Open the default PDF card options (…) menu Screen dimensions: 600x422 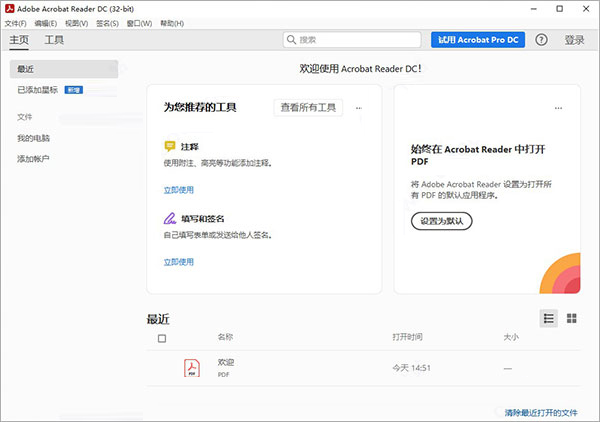(558, 108)
